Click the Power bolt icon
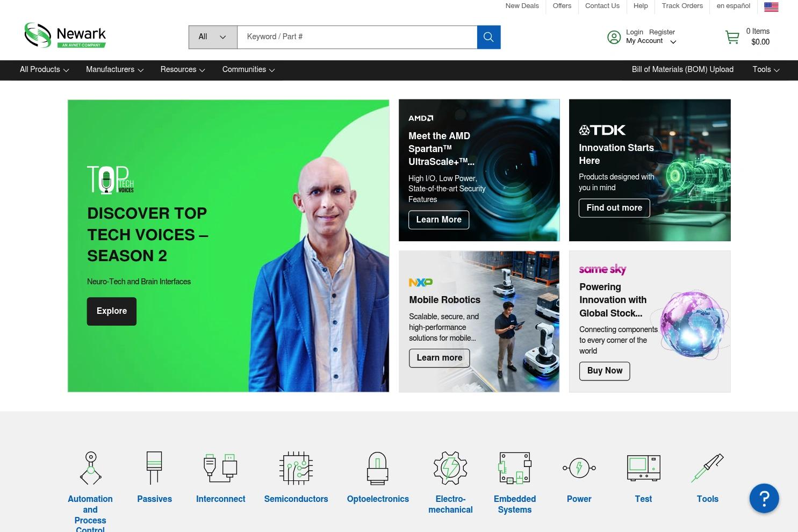The image size is (798, 532). (x=579, y=468)
